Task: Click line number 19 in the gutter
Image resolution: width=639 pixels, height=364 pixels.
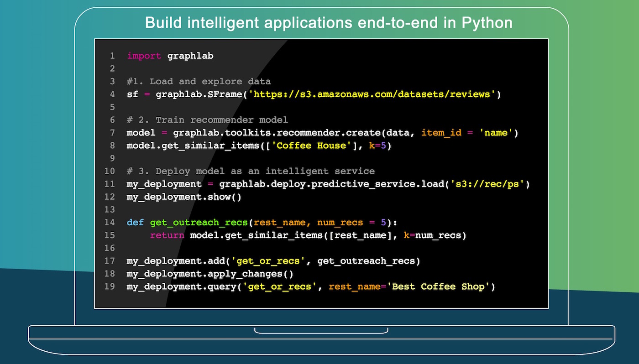Action: click(x=110, y=286)
